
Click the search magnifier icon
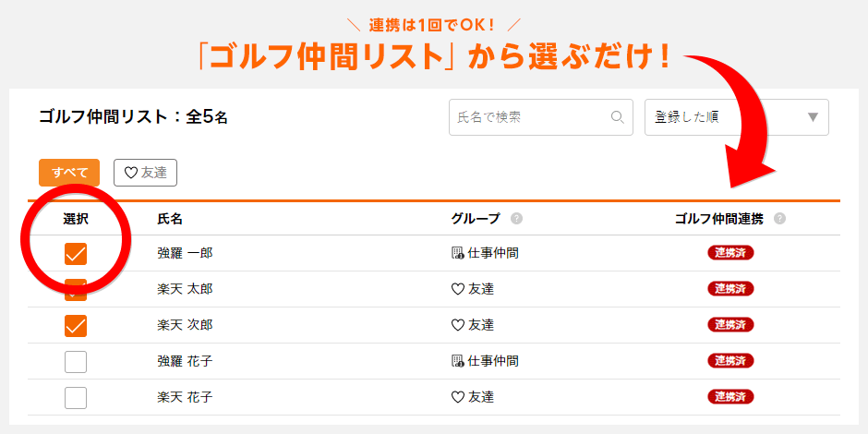click(618, 117)
